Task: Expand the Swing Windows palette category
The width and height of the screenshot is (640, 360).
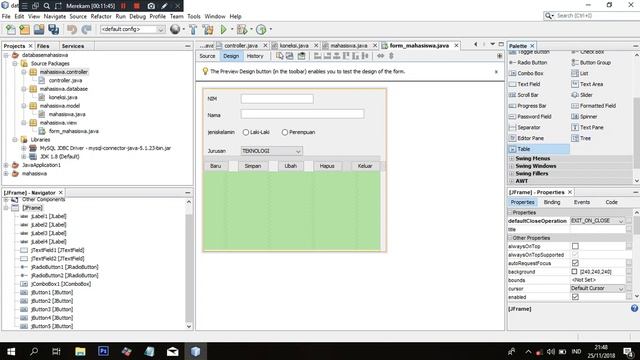Action: 512,166
